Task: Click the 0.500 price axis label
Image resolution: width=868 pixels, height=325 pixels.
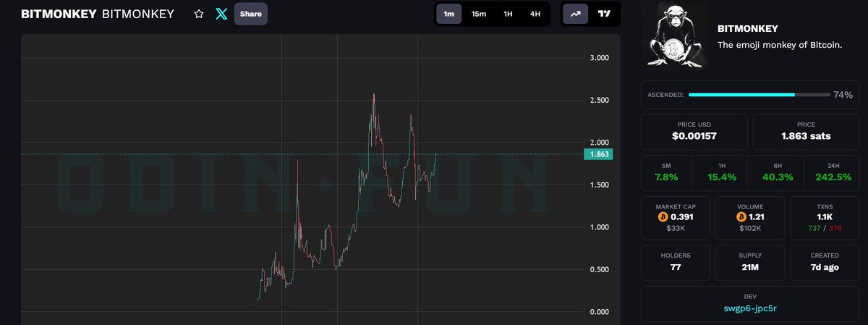Action: [599, 270]
